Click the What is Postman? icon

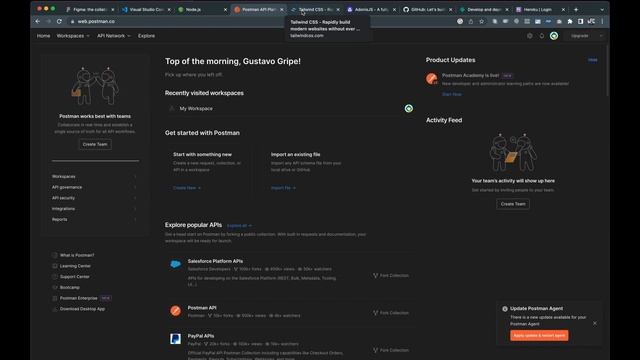55,255
